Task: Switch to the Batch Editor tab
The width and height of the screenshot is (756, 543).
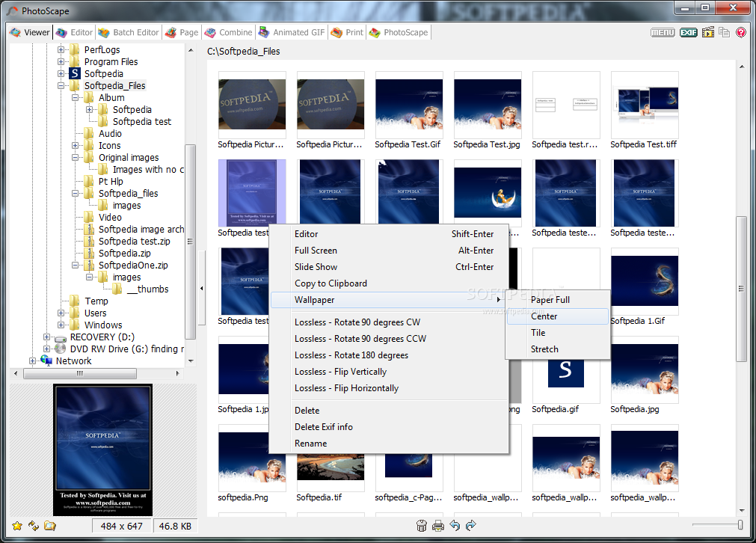Action: (x=129, y=32)
